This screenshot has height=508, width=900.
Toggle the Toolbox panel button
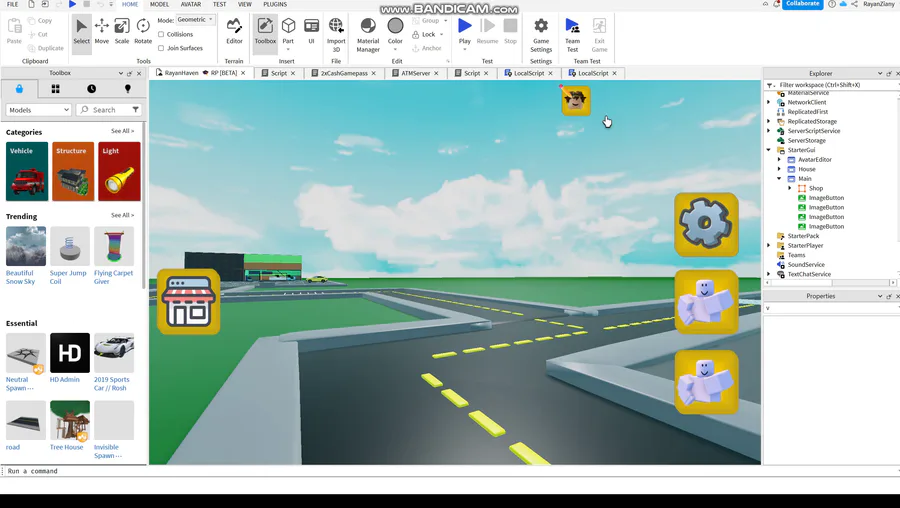point(265,32)
